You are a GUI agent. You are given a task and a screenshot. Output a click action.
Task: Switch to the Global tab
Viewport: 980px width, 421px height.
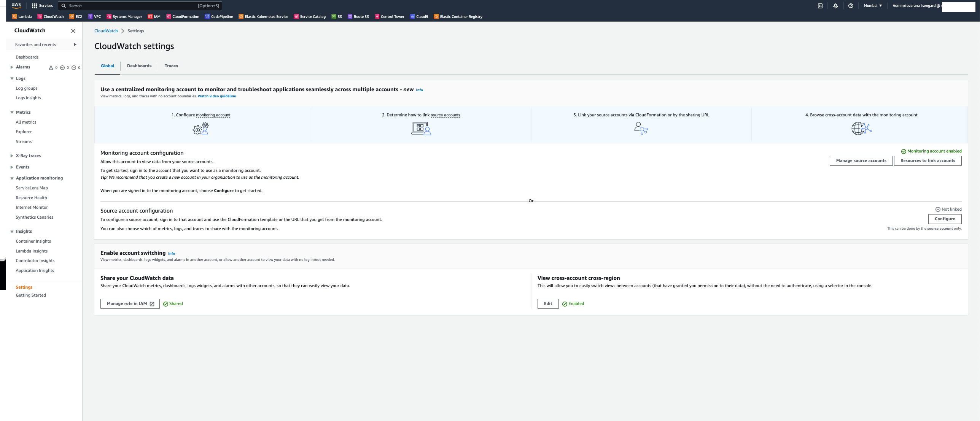click(107, 66)
